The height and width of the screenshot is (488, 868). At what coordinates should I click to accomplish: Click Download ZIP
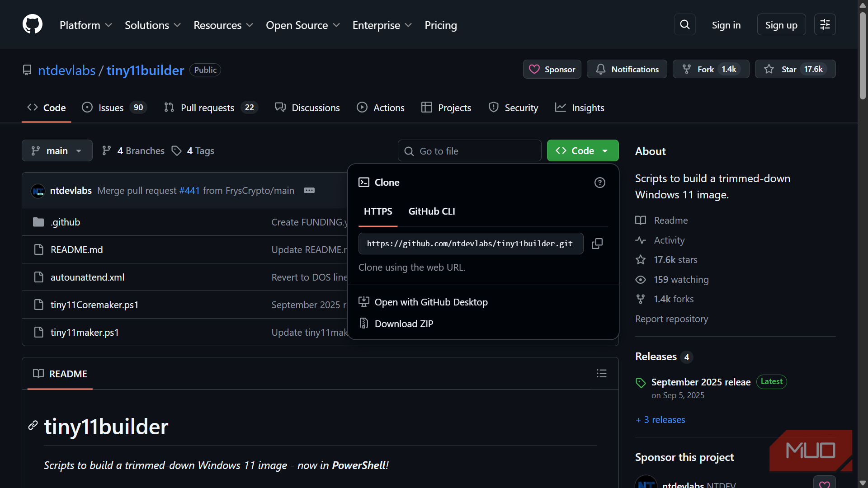[x=404, y=324]
